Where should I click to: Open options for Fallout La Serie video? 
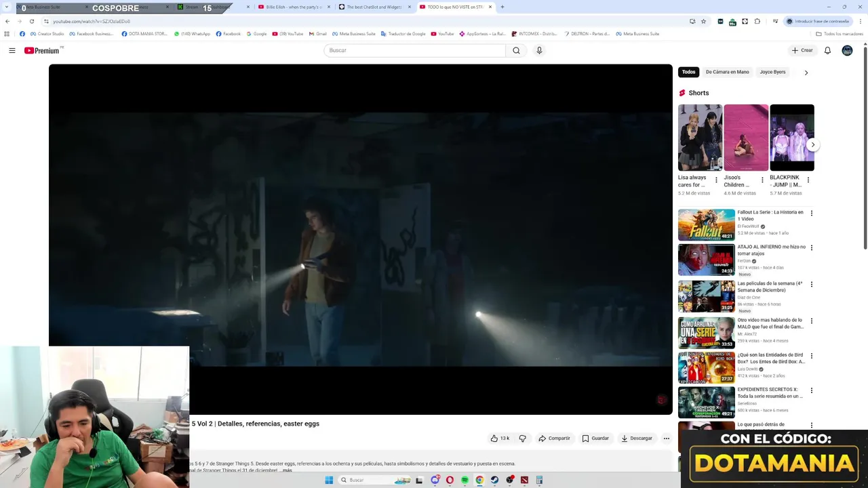point(811,213)
